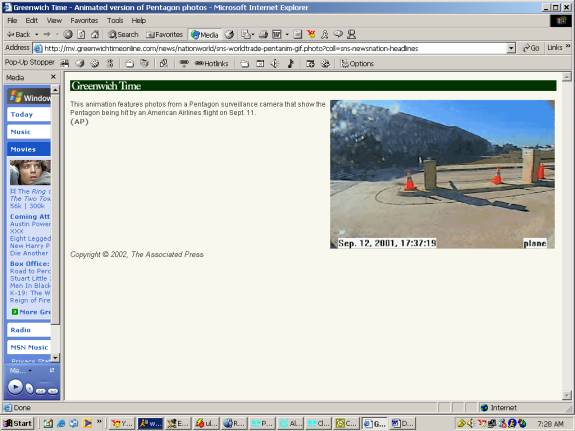This screenshot has height=431, width=575.
Task: Click the Stop button beside Play
Action: tap(29, 388)
